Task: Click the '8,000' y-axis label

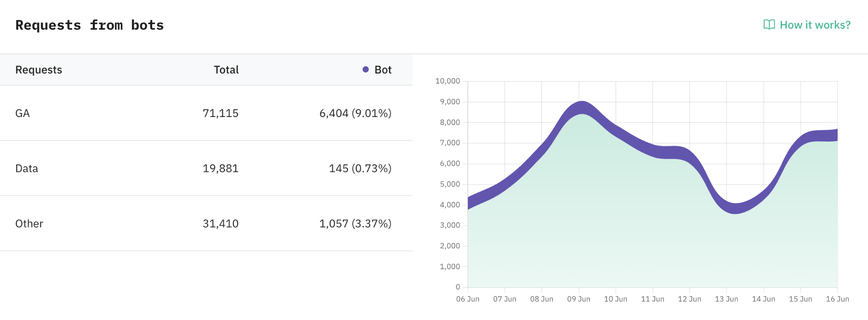Action: coord(450,122)
